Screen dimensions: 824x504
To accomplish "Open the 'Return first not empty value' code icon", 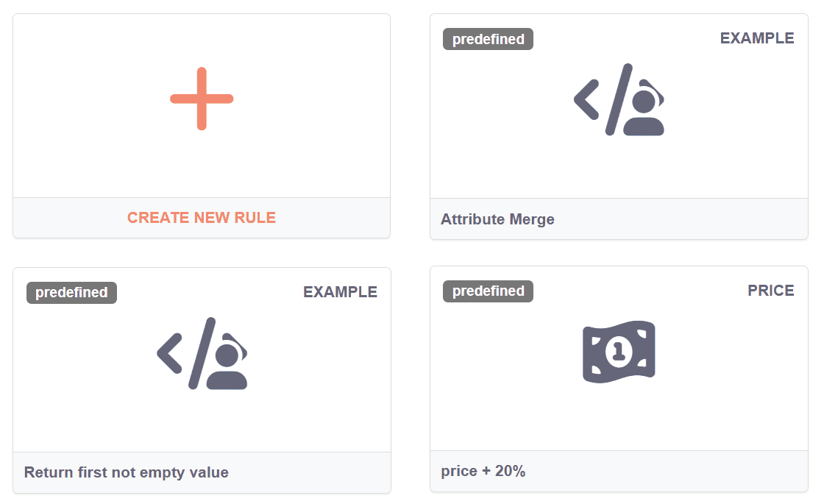I will click(202, 353).
